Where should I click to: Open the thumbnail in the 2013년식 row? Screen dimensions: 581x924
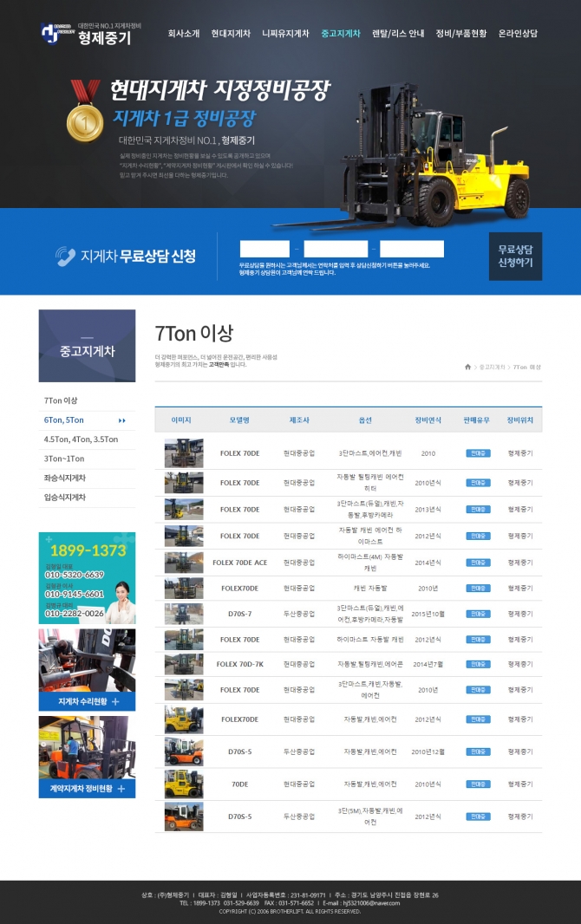[184, 510]
